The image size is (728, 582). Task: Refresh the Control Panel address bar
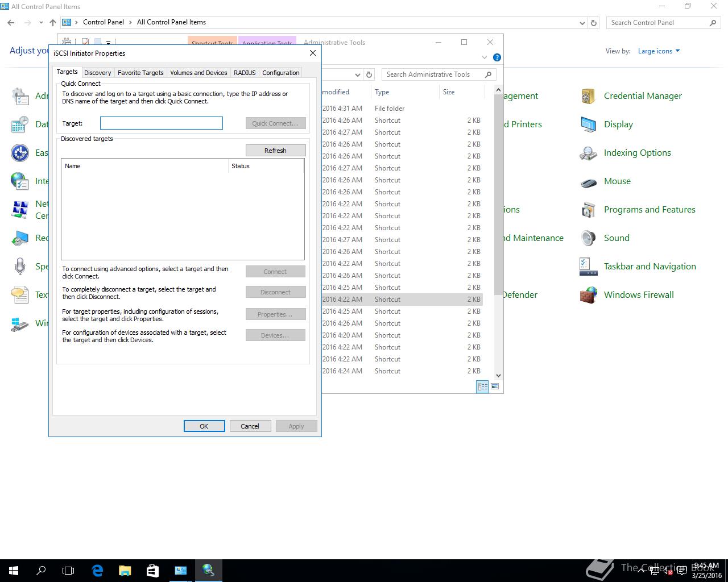(x=594, y=23)
